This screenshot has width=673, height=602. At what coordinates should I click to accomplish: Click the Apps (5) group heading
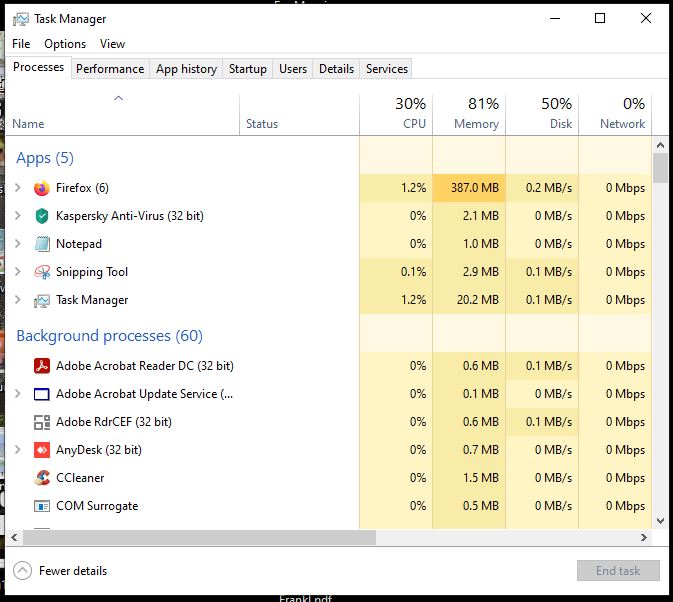click(45, 158)
